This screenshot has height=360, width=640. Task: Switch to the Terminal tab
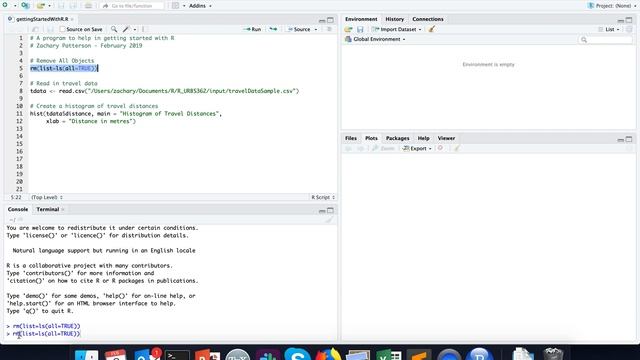[48, 209]
